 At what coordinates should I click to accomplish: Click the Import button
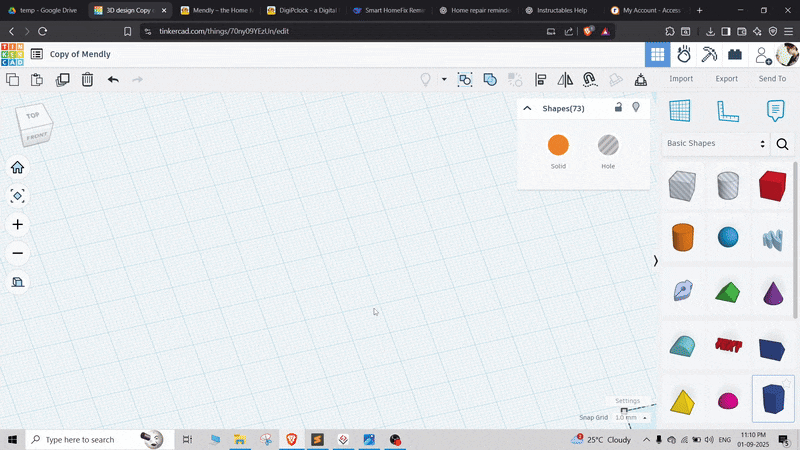[x=681, y=79]
